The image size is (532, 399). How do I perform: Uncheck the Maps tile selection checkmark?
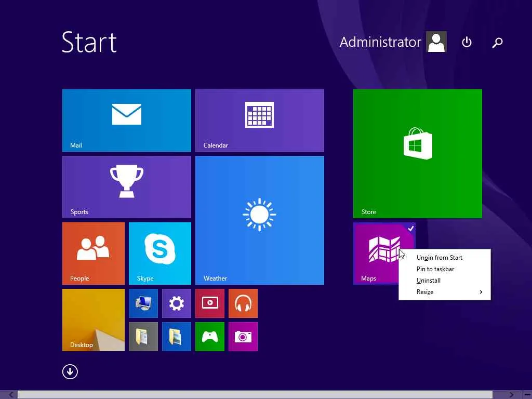click(x=410, y=229)
